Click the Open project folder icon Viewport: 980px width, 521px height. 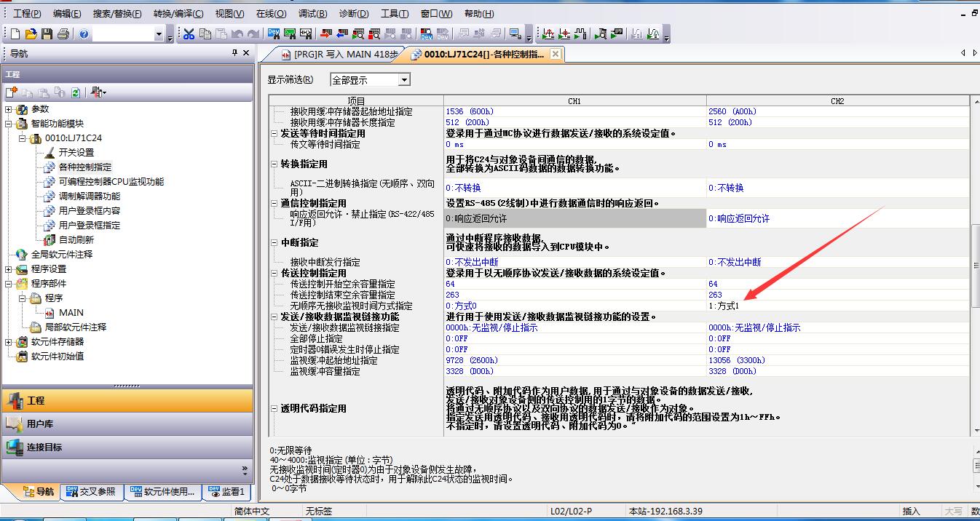click(x=31, y=34)
